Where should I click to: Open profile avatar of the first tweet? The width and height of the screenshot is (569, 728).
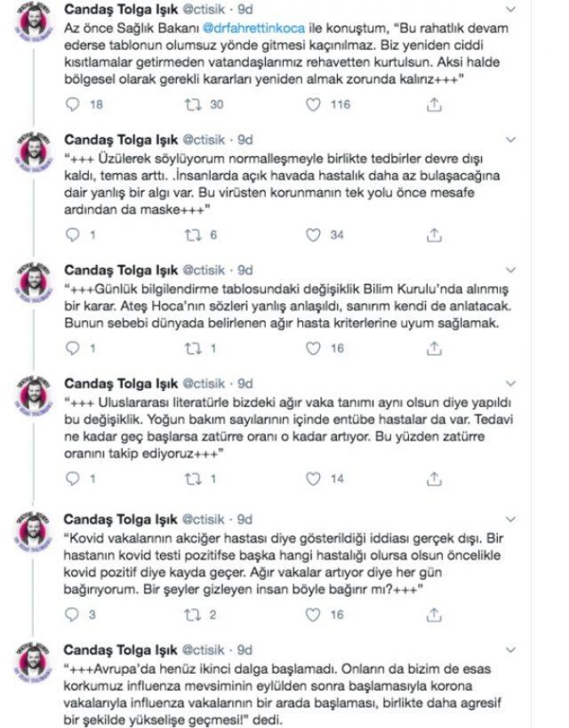[34, 24]
